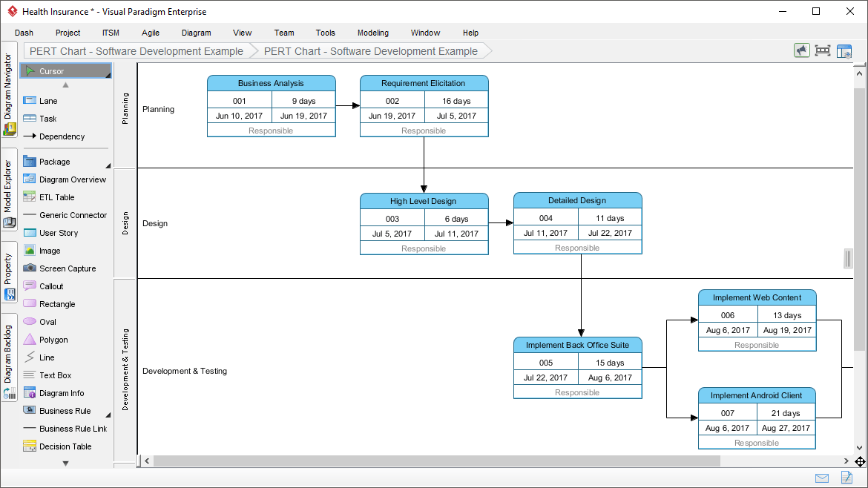This screenshot has height=488, width=868.
Task: Expand more tools with the palette down arrow
Action: click(65, 462)
